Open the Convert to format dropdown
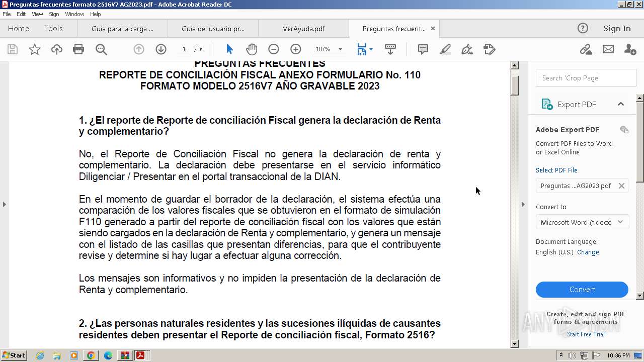644x362 pixels. [x=582, y=222]
